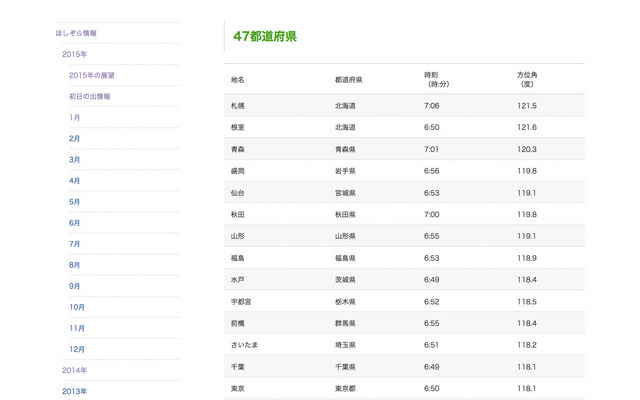640x400 pixels.
Task: Click the 7:01 time for 青森
Action: (x=431, y=149)
